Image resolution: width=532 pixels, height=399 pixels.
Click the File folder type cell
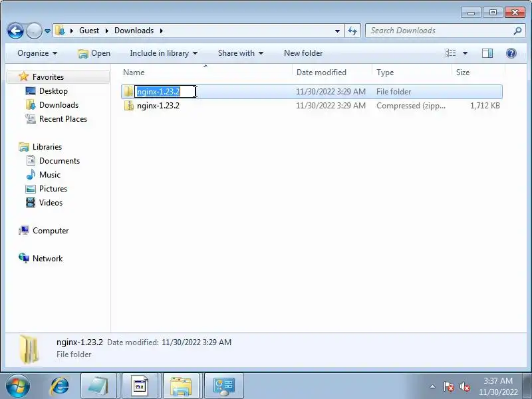coord(394,92)
